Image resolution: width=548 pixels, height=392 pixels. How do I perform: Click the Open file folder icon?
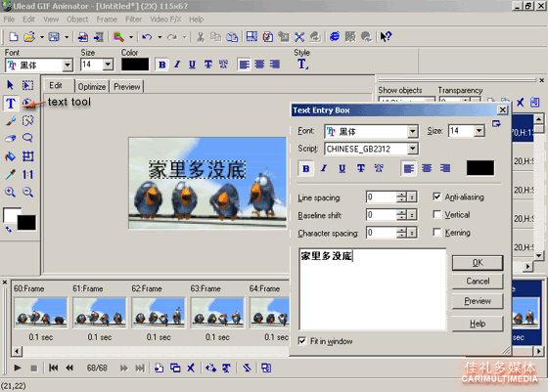29,36
